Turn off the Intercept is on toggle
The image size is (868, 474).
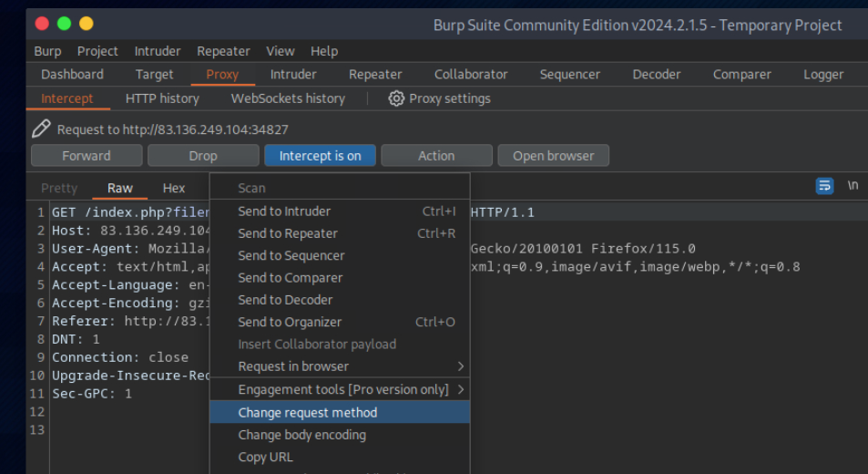320,156
